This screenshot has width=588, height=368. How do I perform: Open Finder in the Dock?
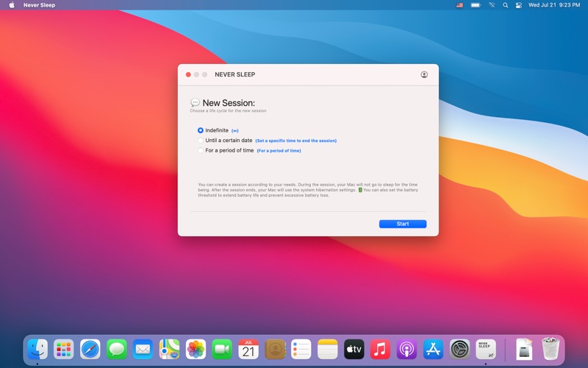coord(37,349)
